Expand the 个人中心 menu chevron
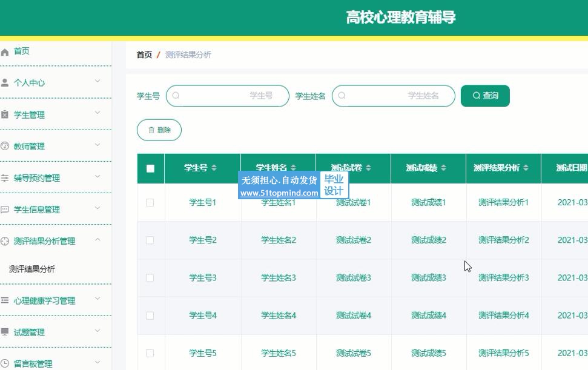 97,81
